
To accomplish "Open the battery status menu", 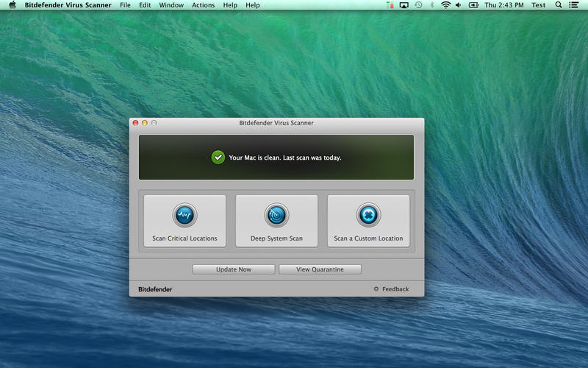I will coord(473,5).
